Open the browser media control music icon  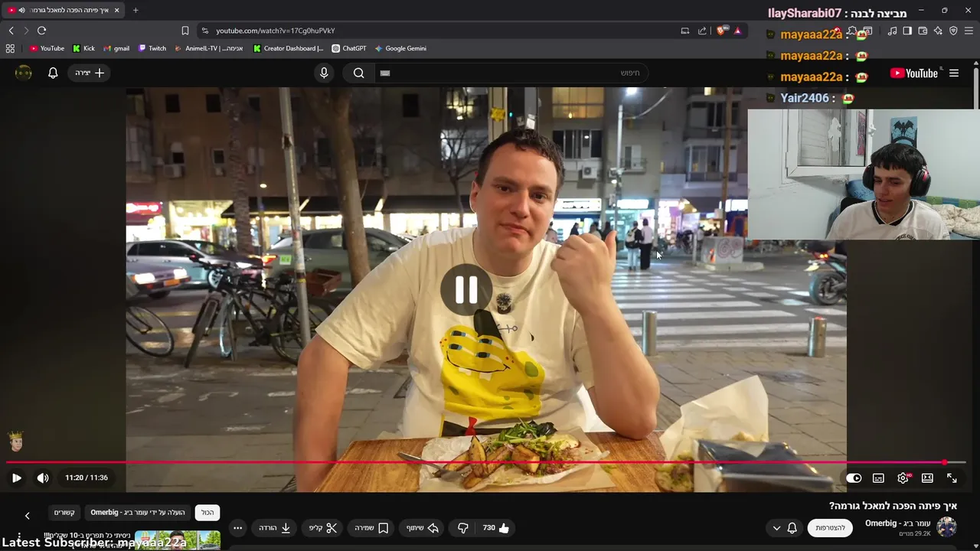892,31
